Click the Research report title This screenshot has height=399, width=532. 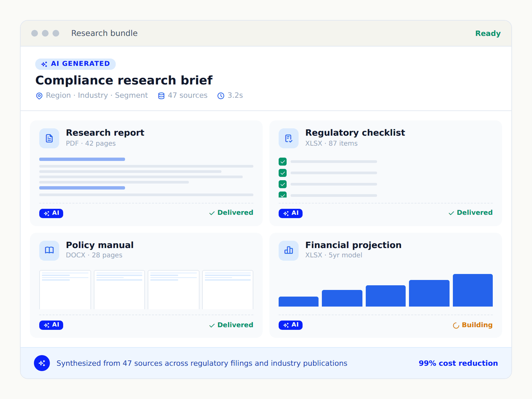(105, 133)
